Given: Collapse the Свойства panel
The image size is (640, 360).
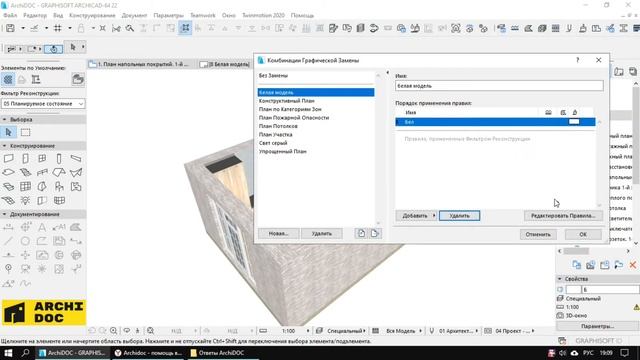Looking at the screenshot, I should click(x=560, y=279).
